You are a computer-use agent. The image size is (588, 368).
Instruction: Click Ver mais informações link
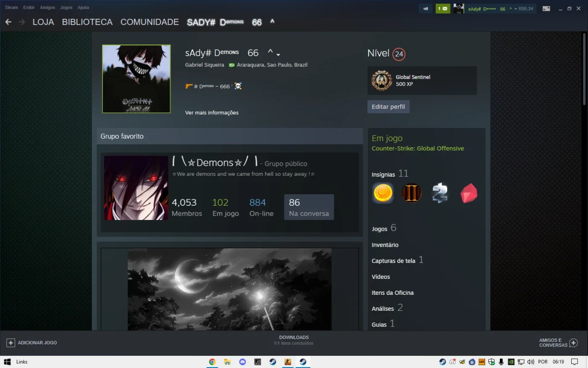pos(212,113)
